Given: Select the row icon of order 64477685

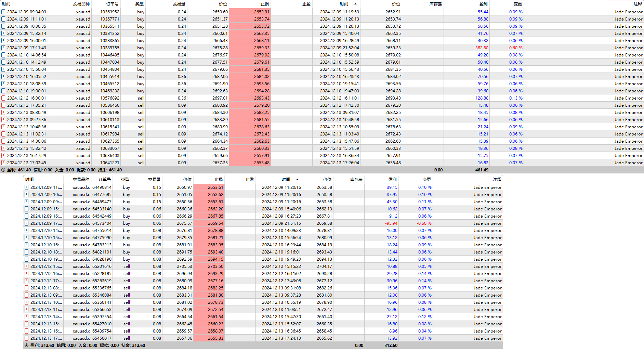Looking at the screenshot, I should pyautogui.click(x=26, y=194).
